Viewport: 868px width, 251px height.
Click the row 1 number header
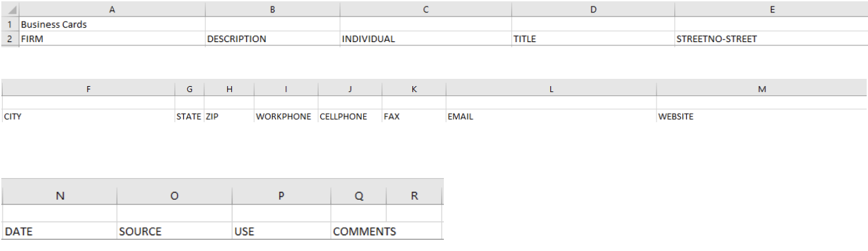(10, 25)
